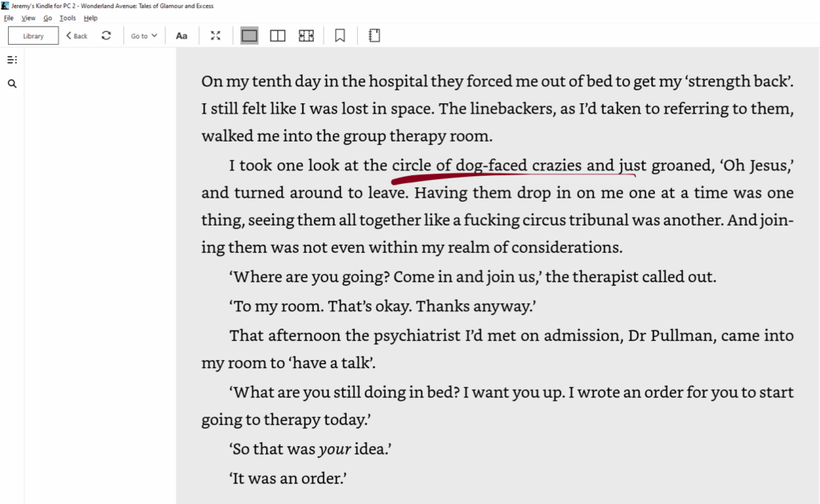The height and width of the screenshot is (504, 820).
Task: Click the search magnifier icon
Action: pos(12,83)
